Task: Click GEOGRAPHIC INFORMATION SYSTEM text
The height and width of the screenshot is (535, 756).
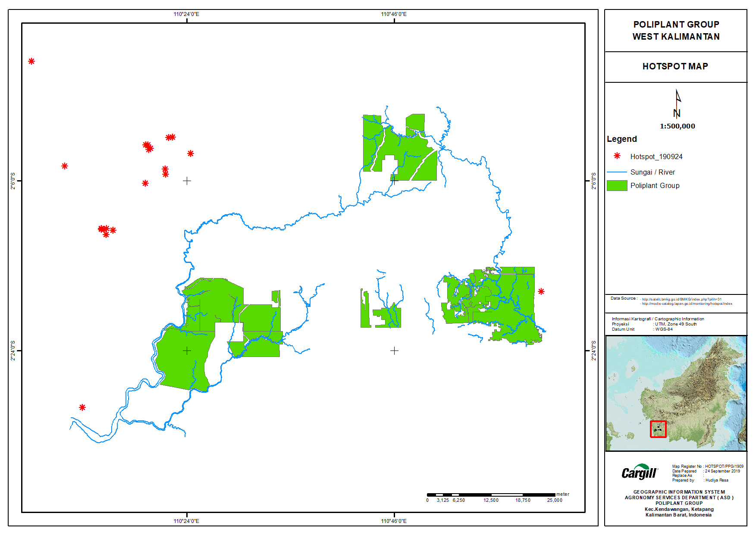Action: tap(679, 492)
